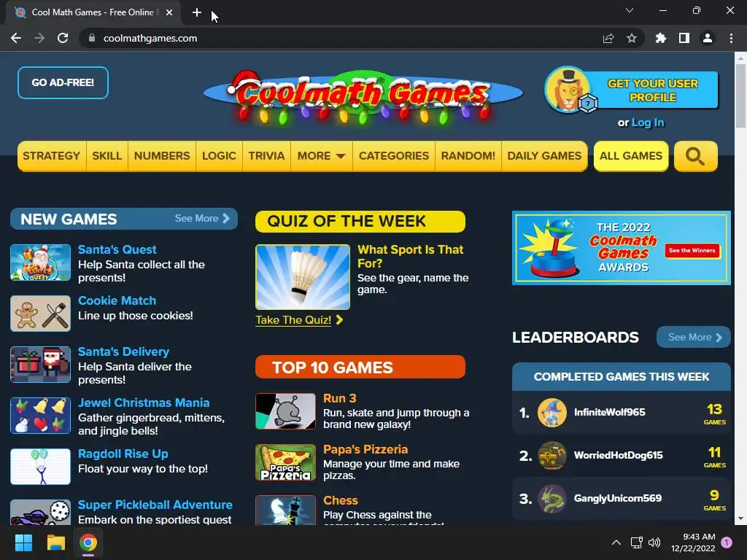Click the Papa's Pizzeria thumbnail
Viewport: 747px width, 560px height.
(285, 462)
